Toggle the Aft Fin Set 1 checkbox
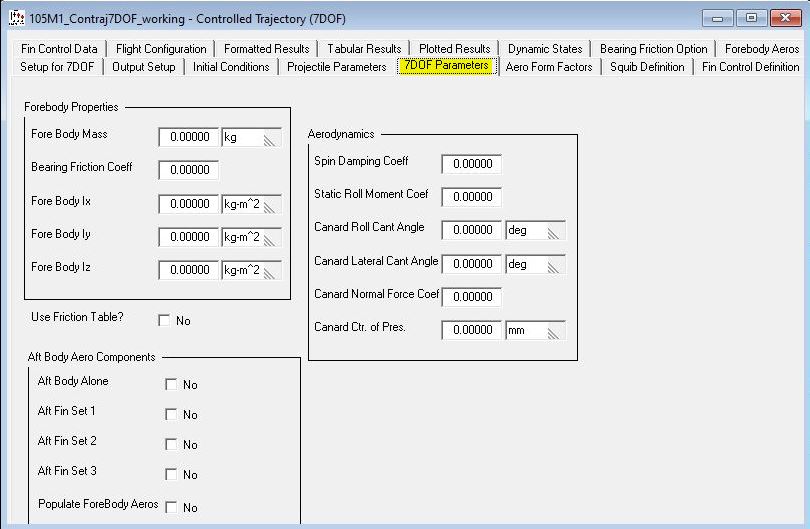This screenshot has width=810, height=529. (x=171, y=415)
